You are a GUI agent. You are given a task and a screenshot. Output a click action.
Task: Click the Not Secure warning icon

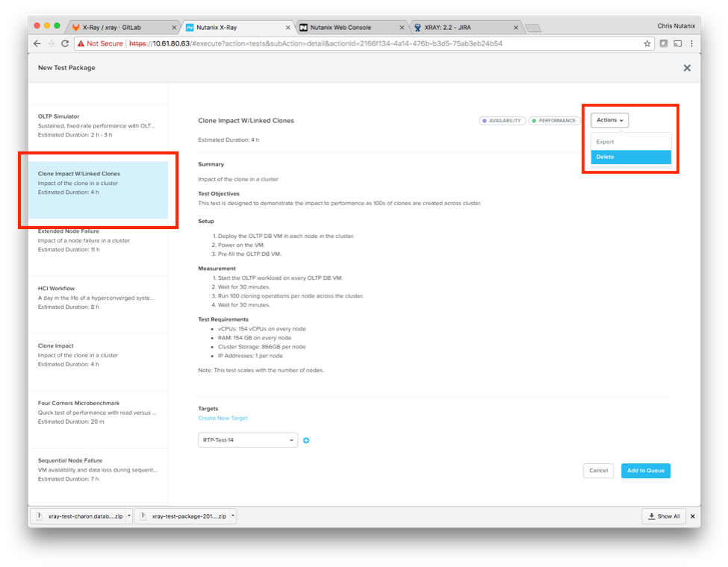[81, 43]
